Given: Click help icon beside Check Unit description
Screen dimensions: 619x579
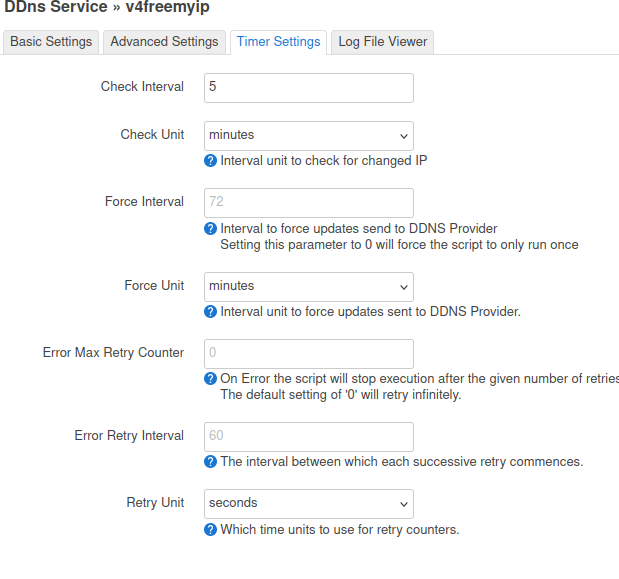Looking at the screenshot, I should point(210,161).
